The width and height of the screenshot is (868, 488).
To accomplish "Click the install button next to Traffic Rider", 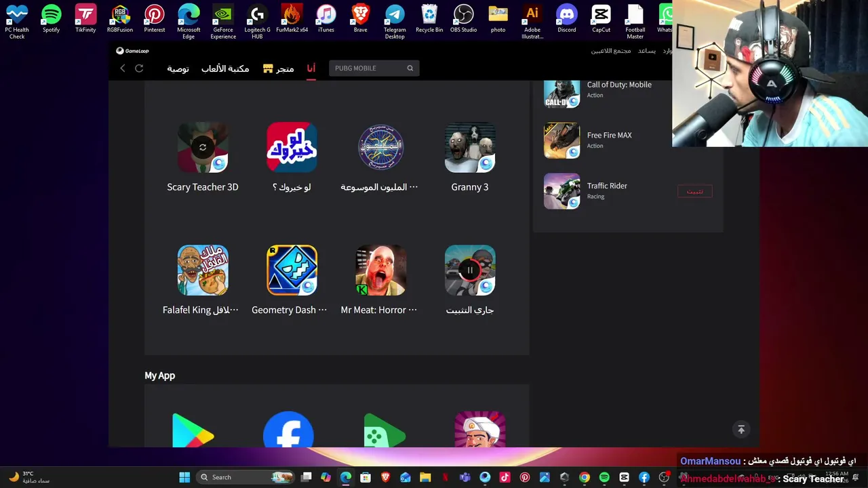I will pyautogui.click(x=695, y=192).
